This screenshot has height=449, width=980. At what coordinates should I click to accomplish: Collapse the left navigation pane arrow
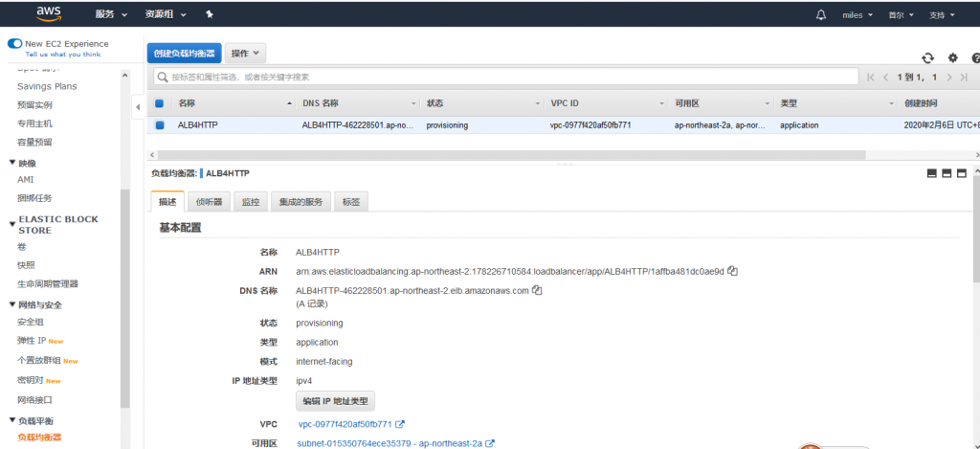[x=138, y=107]
